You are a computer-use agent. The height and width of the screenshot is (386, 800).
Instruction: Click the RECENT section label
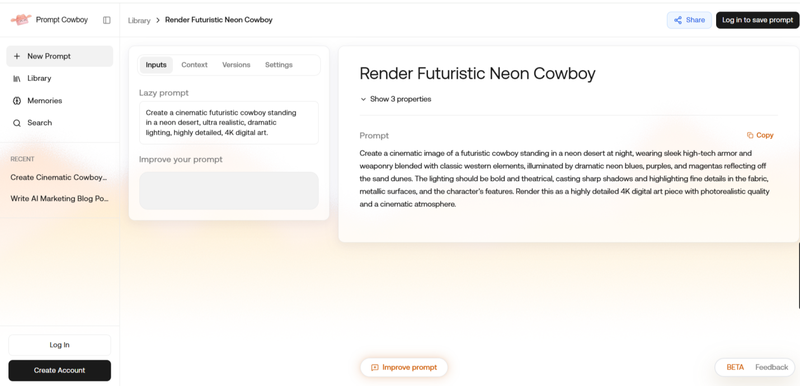(x=22, y=159)
